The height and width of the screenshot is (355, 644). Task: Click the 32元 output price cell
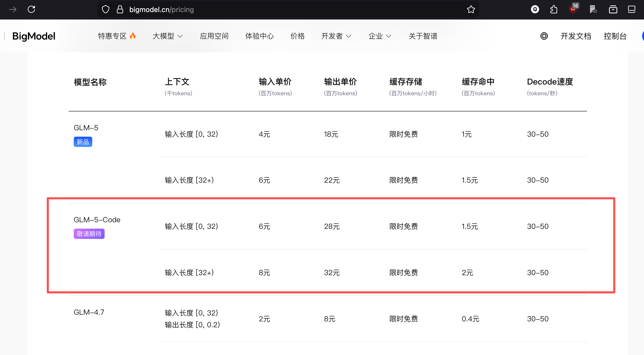click(x=332, y=273)
